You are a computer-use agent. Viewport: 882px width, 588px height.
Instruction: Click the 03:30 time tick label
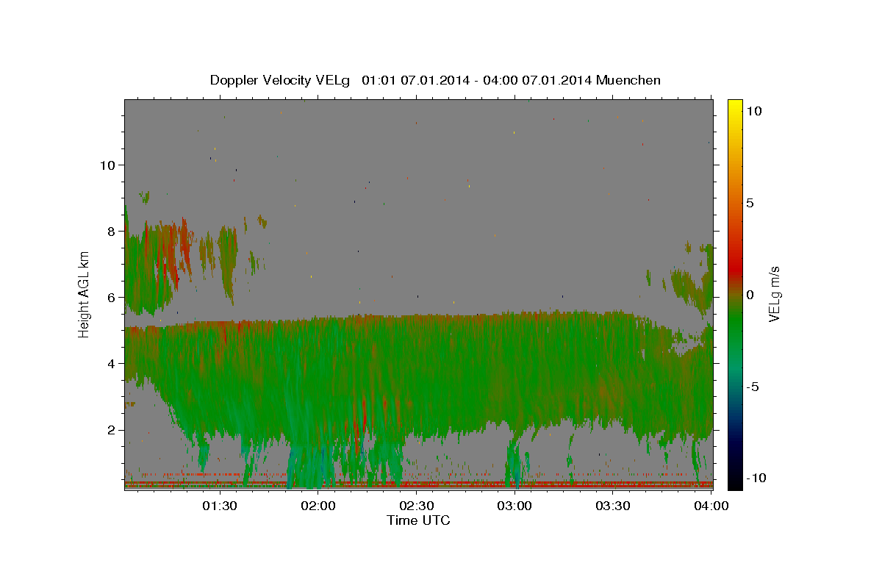tap(613, 506)
